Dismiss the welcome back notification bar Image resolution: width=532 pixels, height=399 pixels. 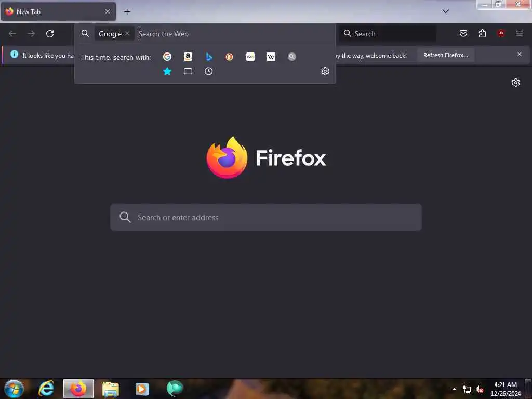(x=520, y=54)
